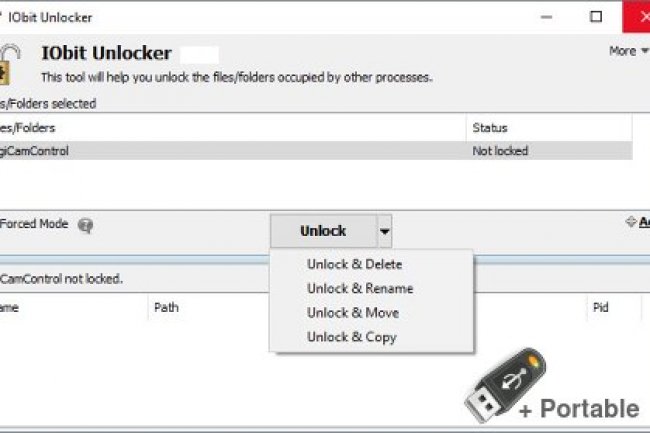The height and width of the screenshot is (433, 650).
Task: Select the Unlock & Move option
Action: click(352, 312)
